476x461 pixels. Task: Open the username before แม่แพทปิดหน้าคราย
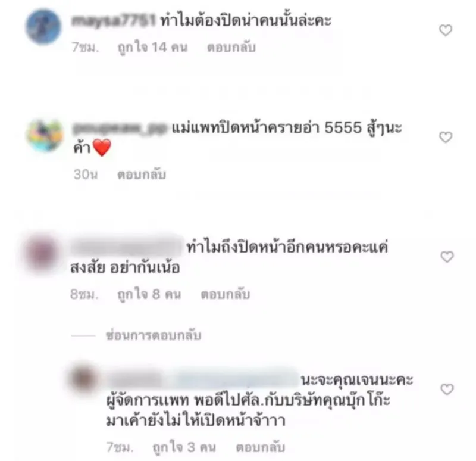[120, 128]
